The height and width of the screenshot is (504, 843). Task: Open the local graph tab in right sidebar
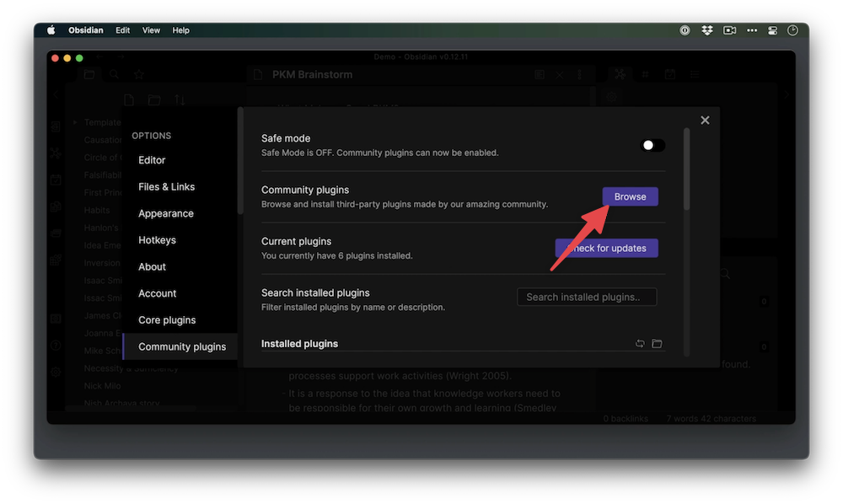pos(620,74)
